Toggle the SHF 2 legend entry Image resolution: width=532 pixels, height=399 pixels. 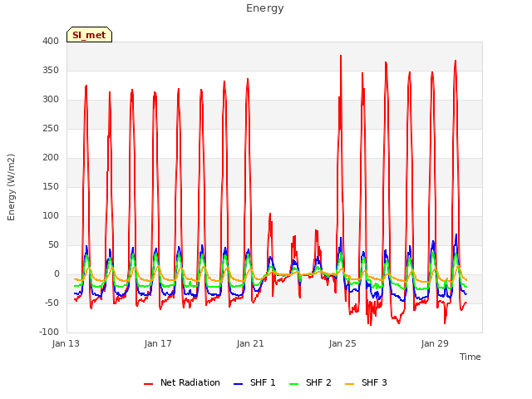coord(310,382)
